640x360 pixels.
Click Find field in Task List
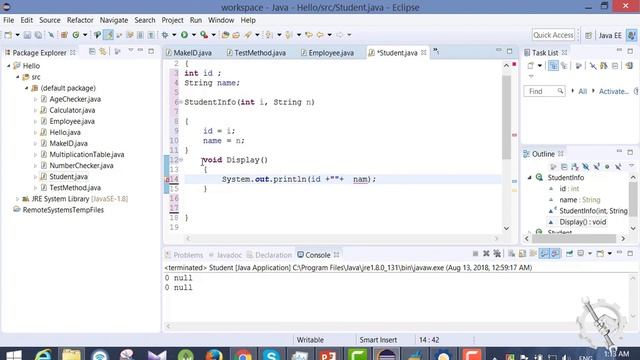pyautogui.click(x=544, y=91)
